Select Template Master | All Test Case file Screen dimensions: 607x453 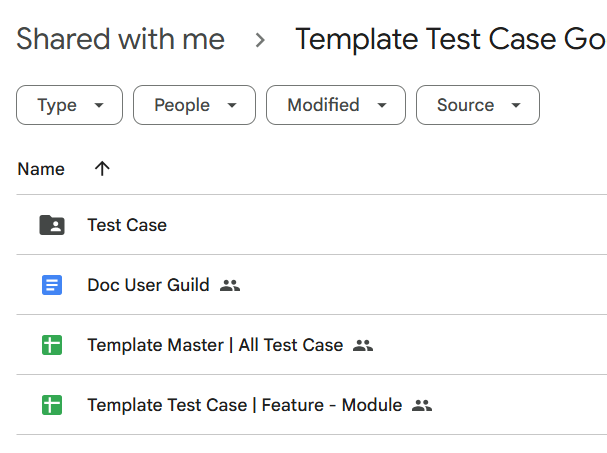(x=215, y=345)
